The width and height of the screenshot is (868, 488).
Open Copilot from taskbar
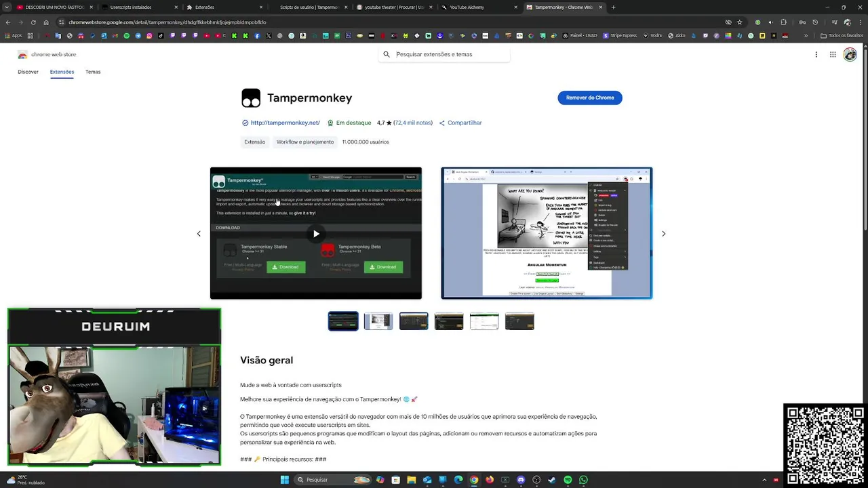click(x=380, y=480)
